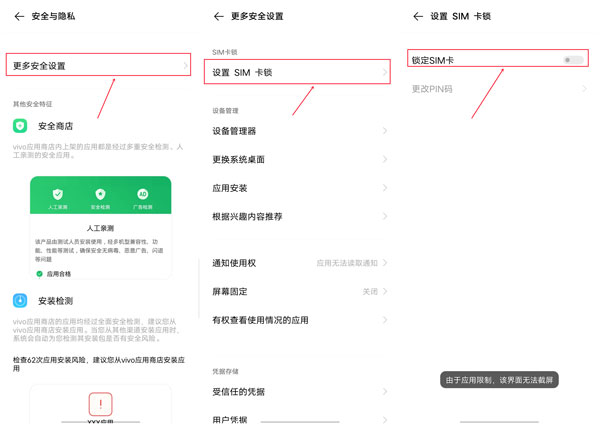Open 屏幕固定 setting showing 关闭
The height and width of the screenshot is (425, 600).
(x=297, y=292)
